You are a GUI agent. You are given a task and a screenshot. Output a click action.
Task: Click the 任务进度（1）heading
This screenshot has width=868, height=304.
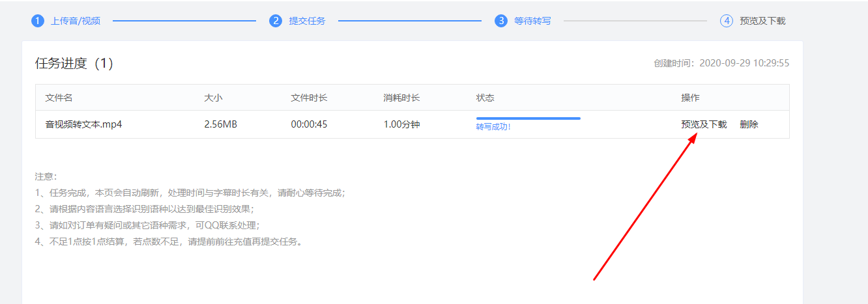[x=74, y=63]
